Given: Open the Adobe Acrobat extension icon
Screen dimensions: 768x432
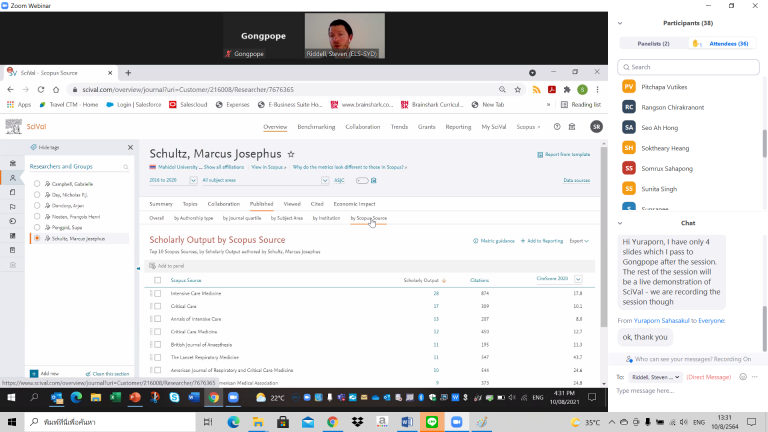Looking at the screenshot, I should [552, 90].
